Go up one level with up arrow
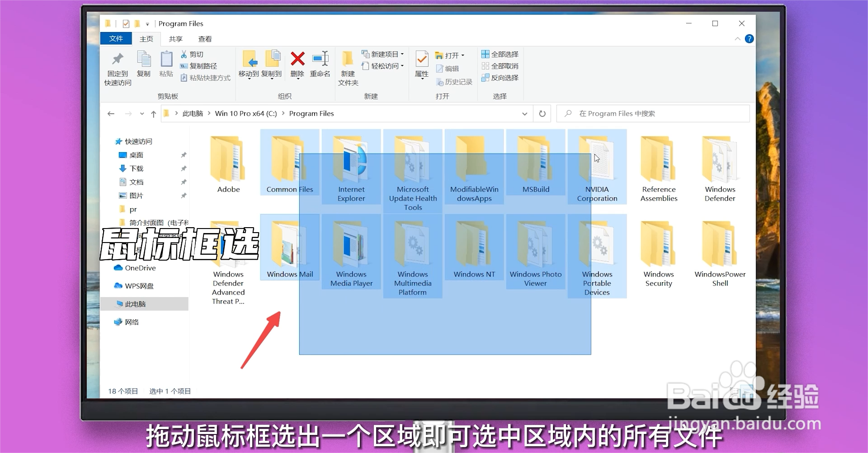 click(153, 114)
